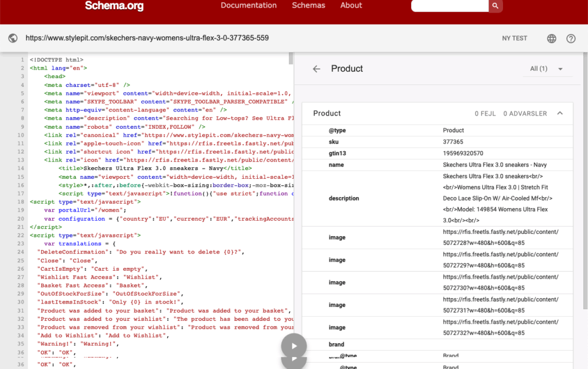Screen dimensions: 588x369
Task: Click the 0 ADVARSLER warnings count
Action: pos(525,114)
